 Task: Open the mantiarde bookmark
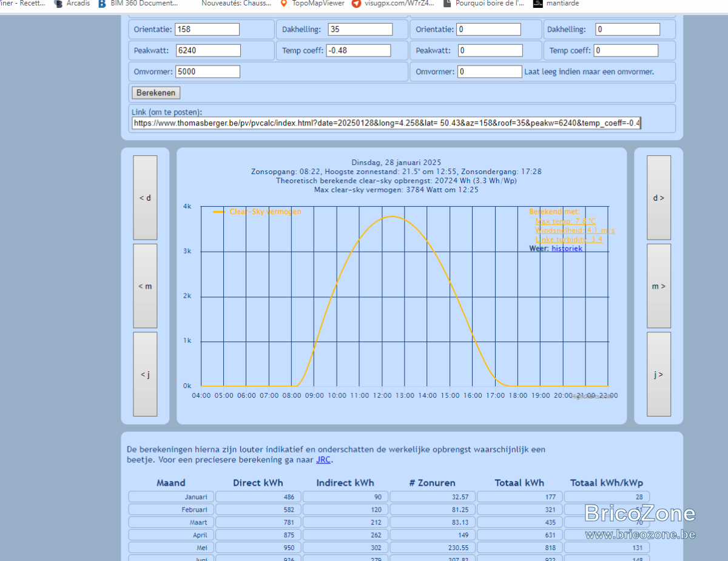[556, 4]
